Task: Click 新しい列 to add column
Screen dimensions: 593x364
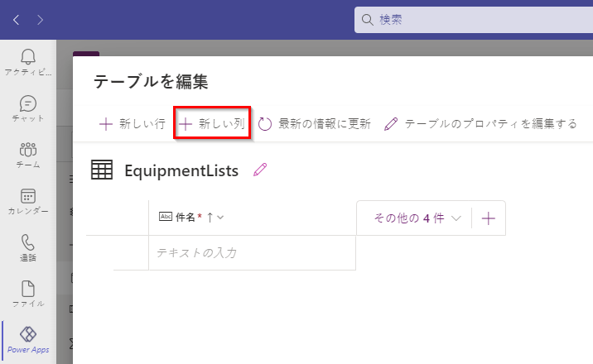Action: [212, 124]
